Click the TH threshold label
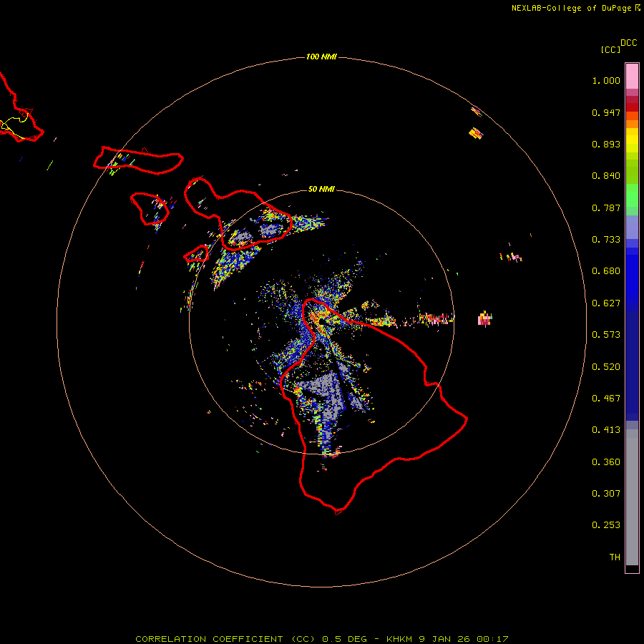The height and width of the screenshot is (644, 644). click(x=615, y=557)
